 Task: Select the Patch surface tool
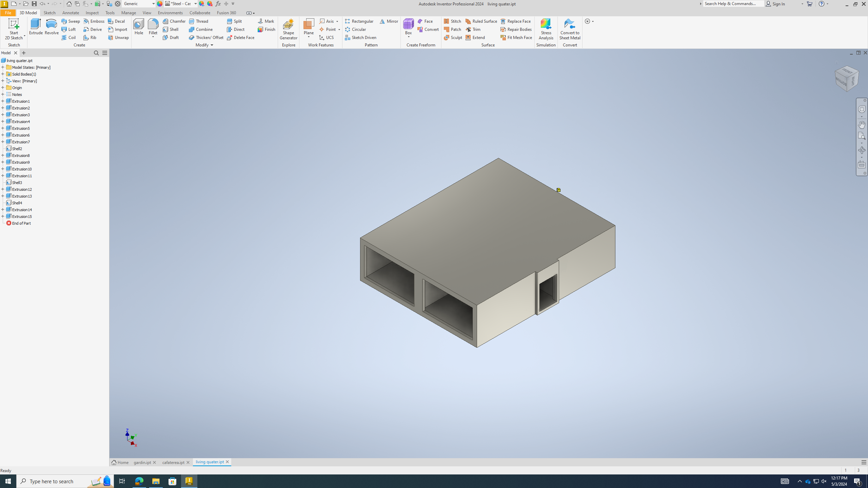tap(453, 29)
